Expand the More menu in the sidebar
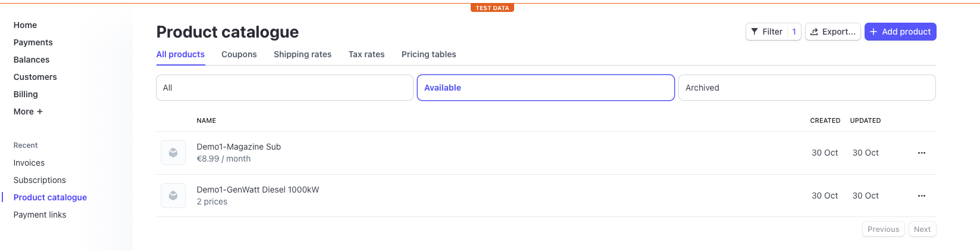This screenshot has height=251, width=980. 28,111
